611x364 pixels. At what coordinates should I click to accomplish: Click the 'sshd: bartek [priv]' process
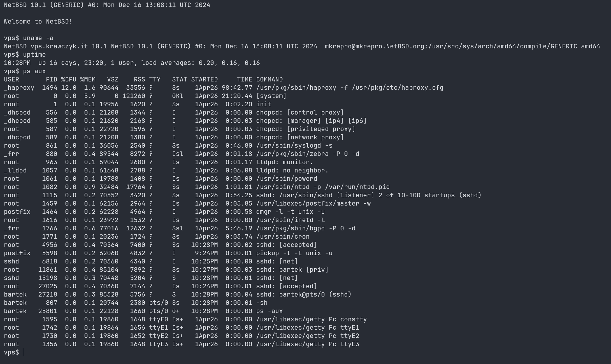[x=292, y=269]
